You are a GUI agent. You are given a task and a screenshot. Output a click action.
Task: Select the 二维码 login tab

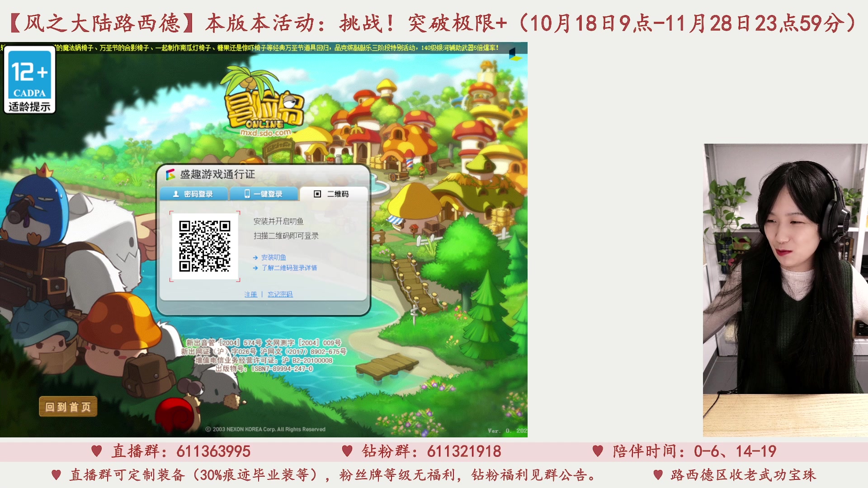tap(333, 194)
